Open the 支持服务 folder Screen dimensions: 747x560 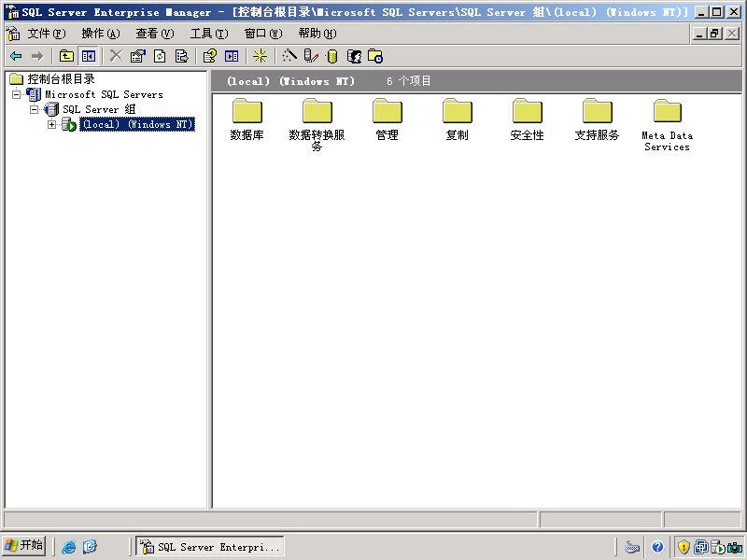click(597, 119)
